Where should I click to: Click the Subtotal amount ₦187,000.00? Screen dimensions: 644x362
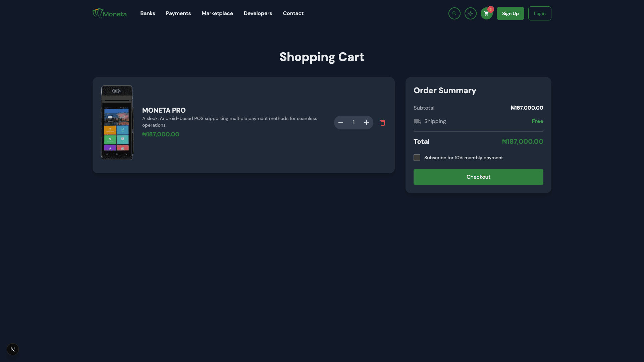click(x=527, y=108)
